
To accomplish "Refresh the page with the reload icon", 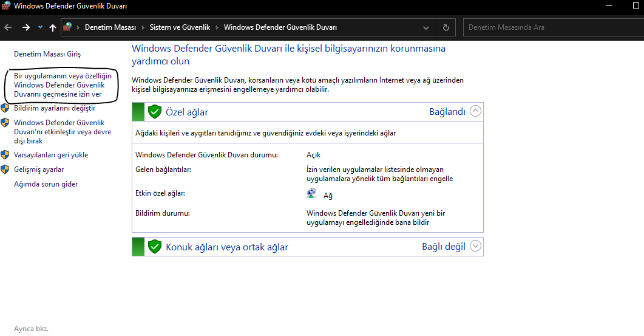I will point(446,27).
